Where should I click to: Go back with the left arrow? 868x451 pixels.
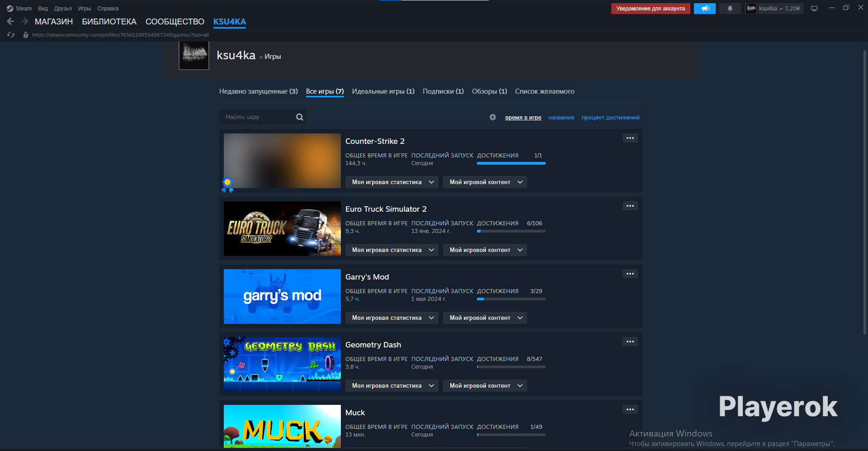(x=10, y=21)
